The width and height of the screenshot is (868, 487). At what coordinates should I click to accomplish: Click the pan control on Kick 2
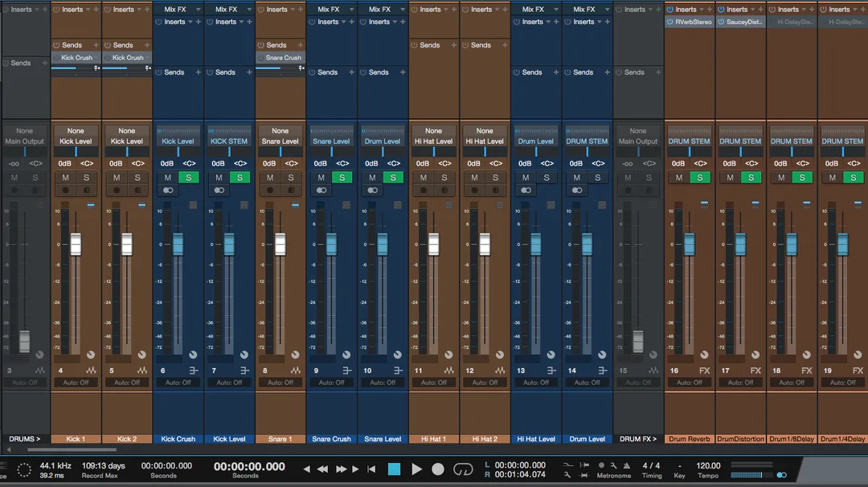click(127, 152)
